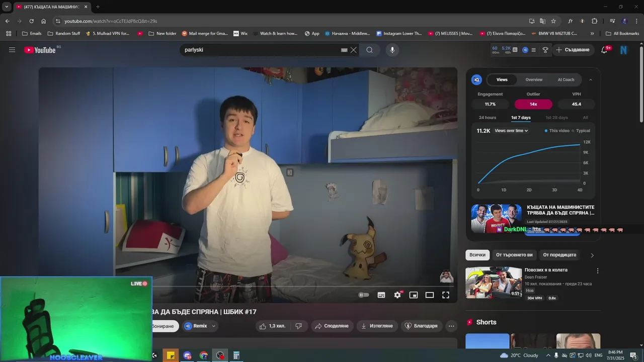Image resolution: width=644 pixels, height=362 pixels.
Task: Open the on-screen keyboard icon in the search box
Action: [x=344, y=50]
